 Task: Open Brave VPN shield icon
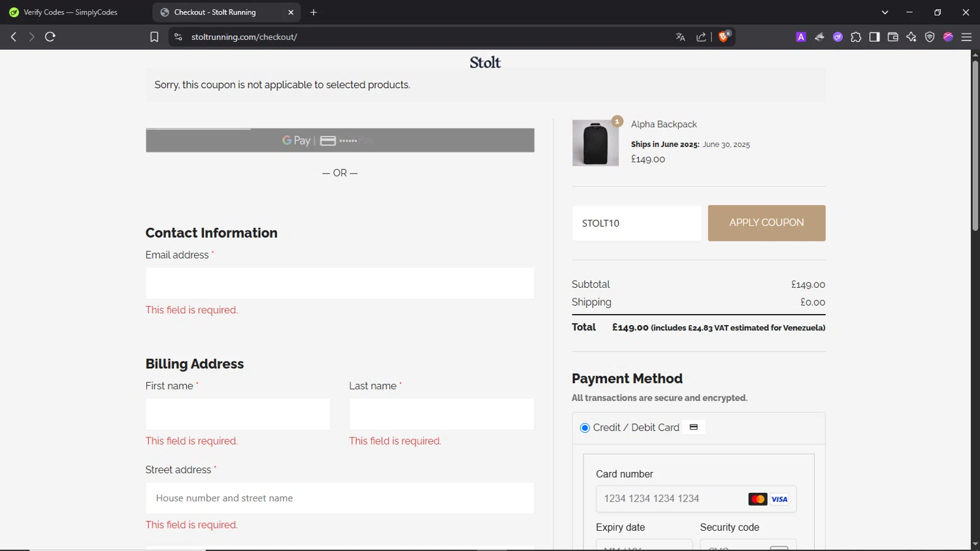[930, 37]
